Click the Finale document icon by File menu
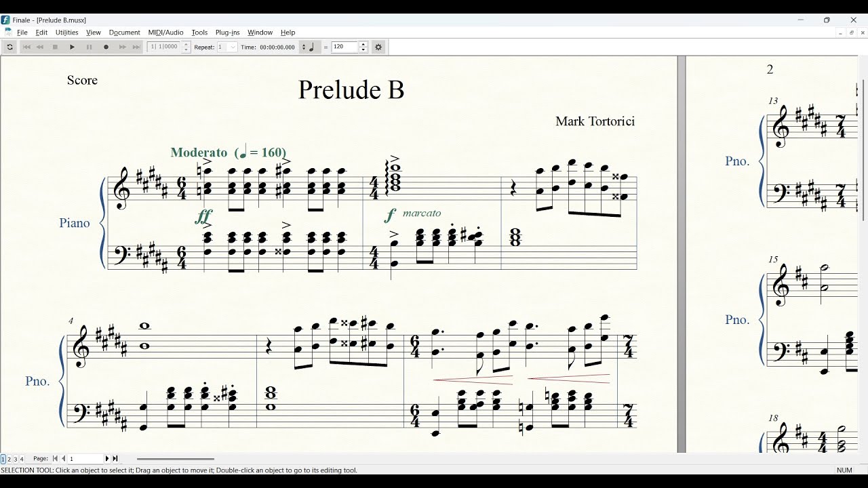This screenshot has height=488, width=868. click(x=8, y=32)
